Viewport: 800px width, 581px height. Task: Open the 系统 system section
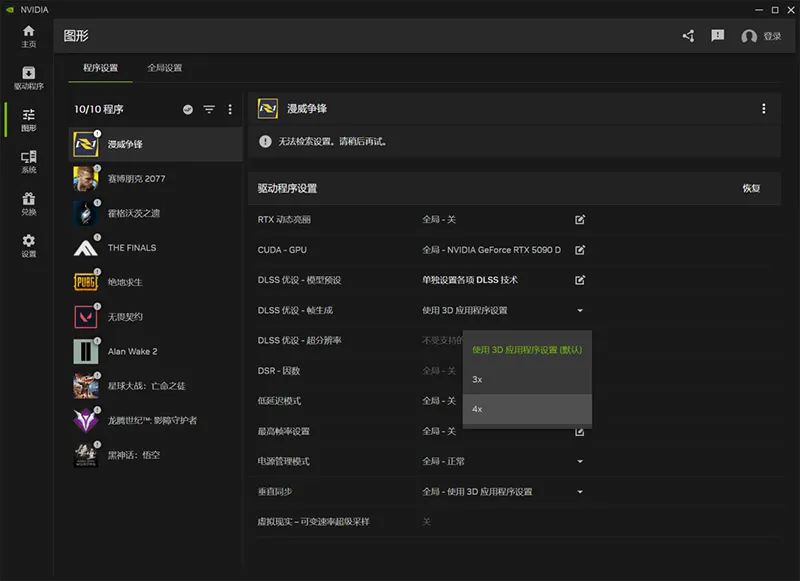pyautogui.click(x=29, y=162)
